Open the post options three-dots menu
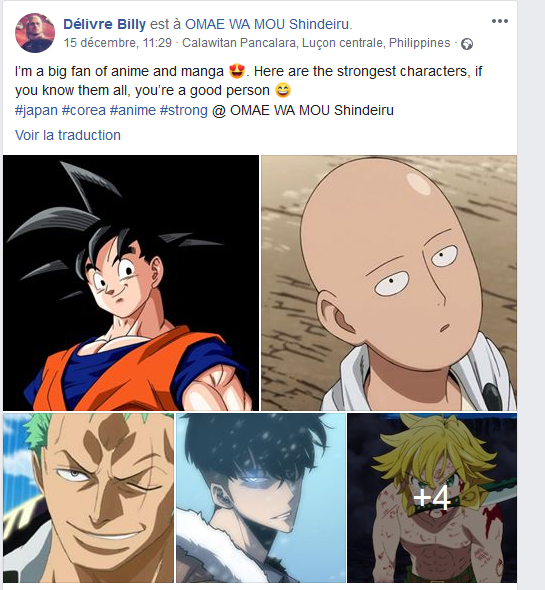Image resolution: width=545 pixels, height=590 pixels. pos(499,21)
